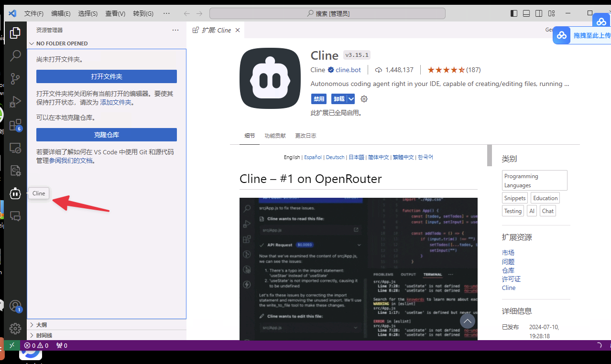Click the scroll-to-top round arrow button

coord(467,321)
